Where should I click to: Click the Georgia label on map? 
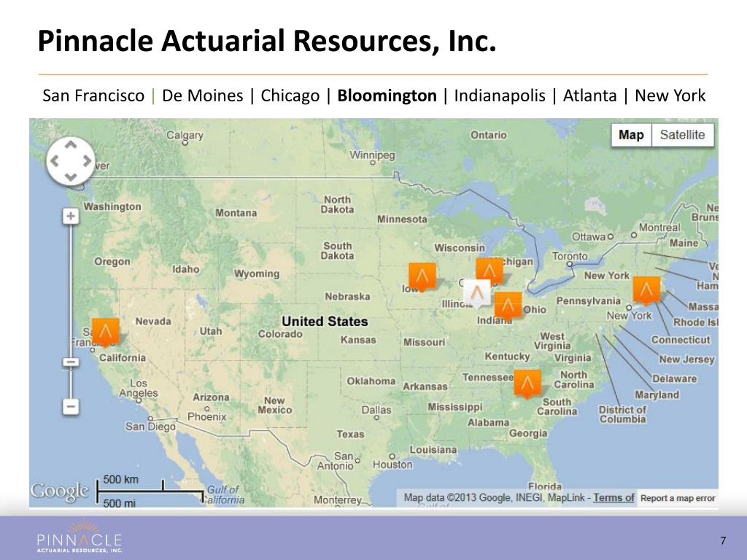[528, 434]
